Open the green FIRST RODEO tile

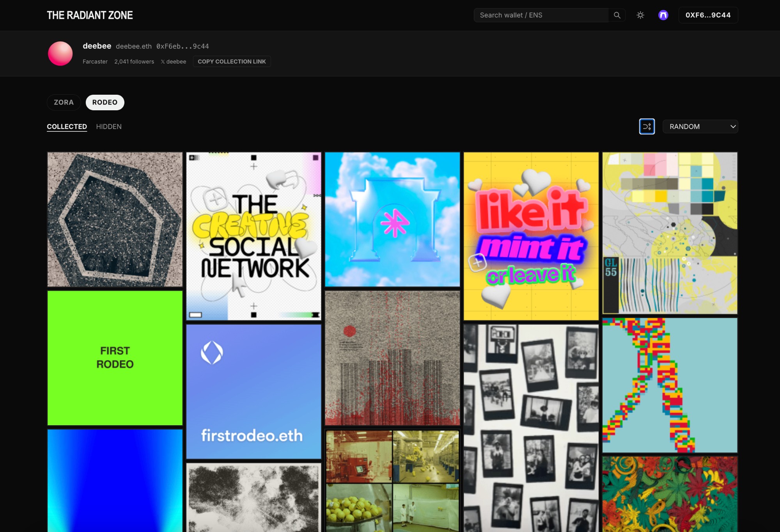coord(115,358)
